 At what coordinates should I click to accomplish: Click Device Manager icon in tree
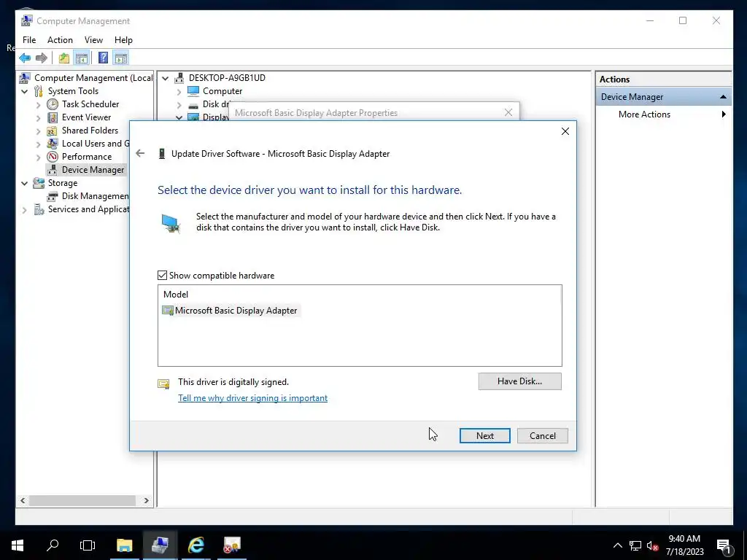[53, 170]
